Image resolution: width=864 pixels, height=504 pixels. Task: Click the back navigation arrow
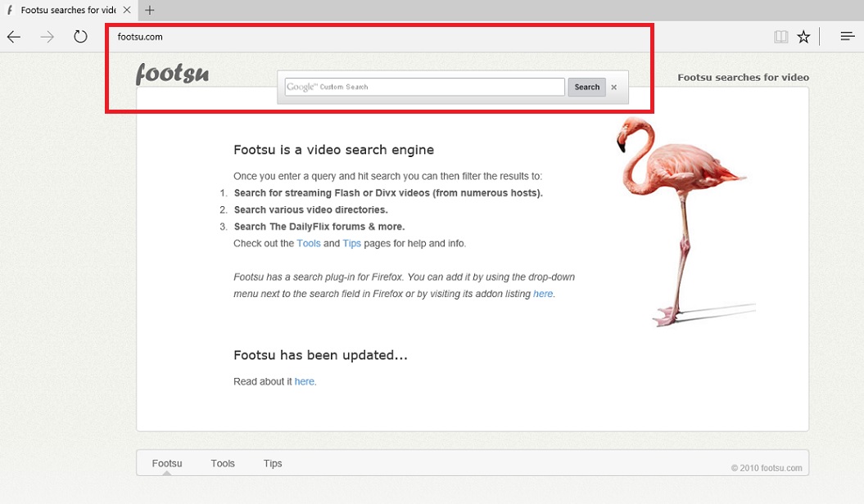coord(13,36)
